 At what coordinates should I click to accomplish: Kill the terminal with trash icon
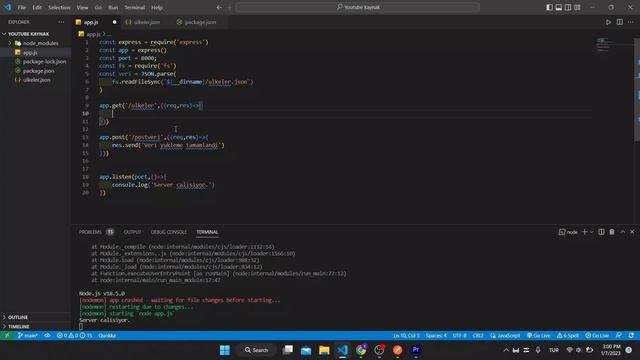612,232
